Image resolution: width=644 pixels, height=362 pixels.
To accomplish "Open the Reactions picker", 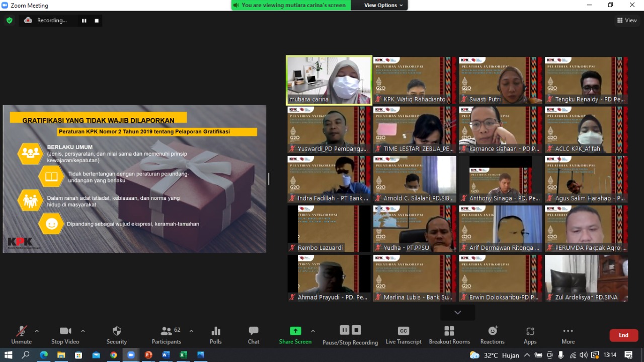I will point(492,335).
